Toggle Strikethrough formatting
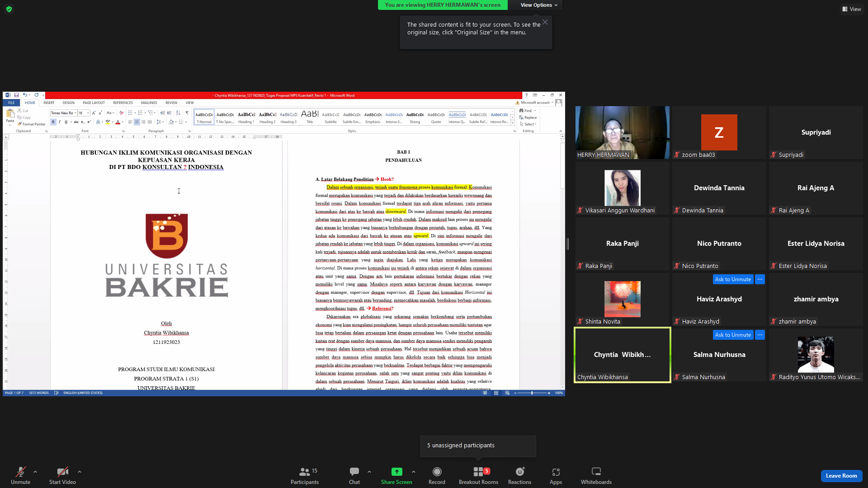The image size is (868, 488). (76, 122)
